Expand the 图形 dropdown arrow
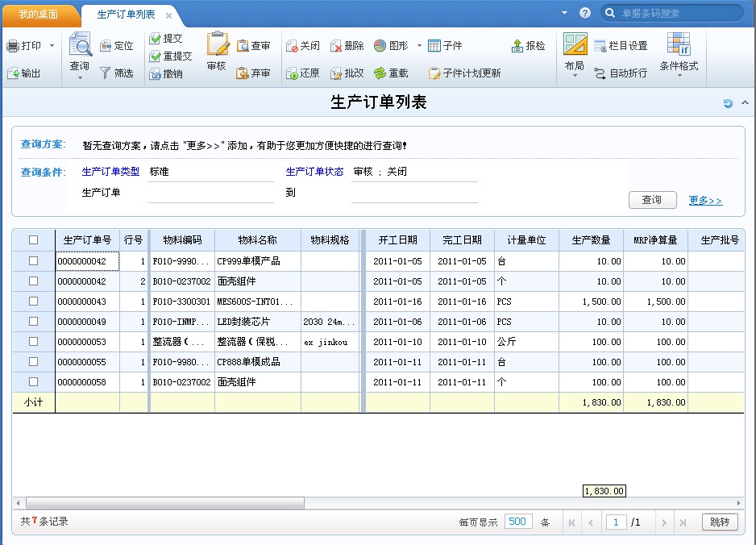 419,46
